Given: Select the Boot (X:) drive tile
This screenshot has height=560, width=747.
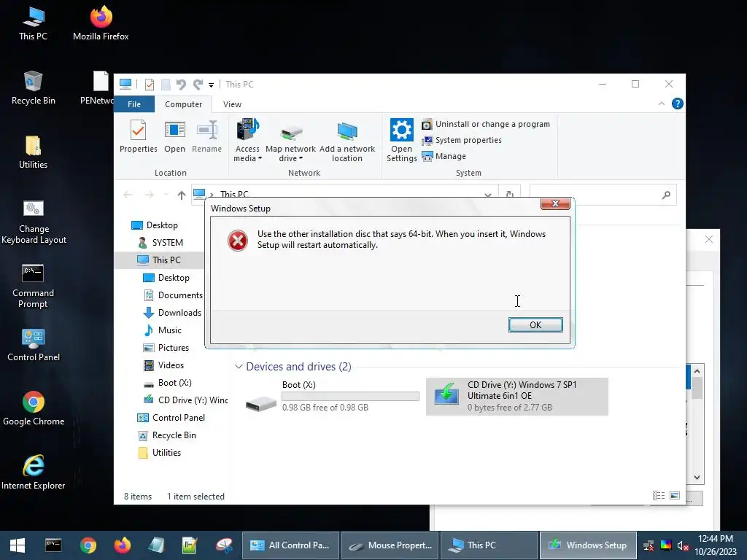Looking at the screenshot, I should tap(333, 396).
